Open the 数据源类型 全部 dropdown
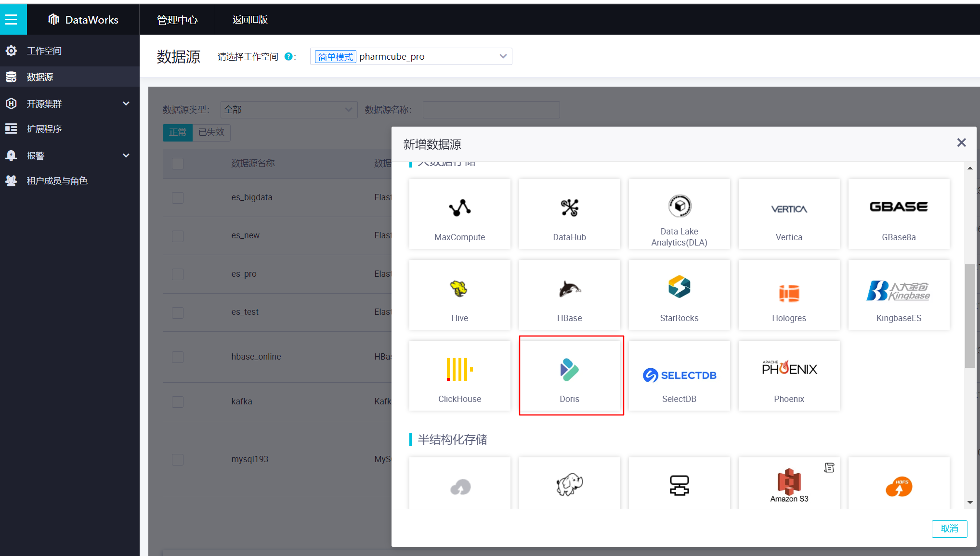Image resolution: width=980 pixels, height=556 pixels. (x=289, y=110)
